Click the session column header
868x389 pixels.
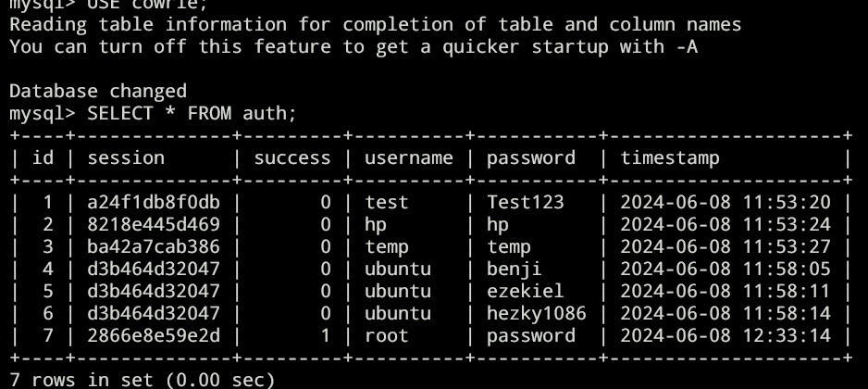126,157
